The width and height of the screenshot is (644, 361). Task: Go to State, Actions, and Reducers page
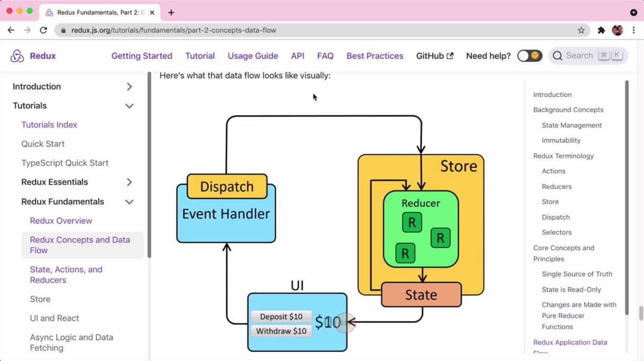[x=66, y=274]
